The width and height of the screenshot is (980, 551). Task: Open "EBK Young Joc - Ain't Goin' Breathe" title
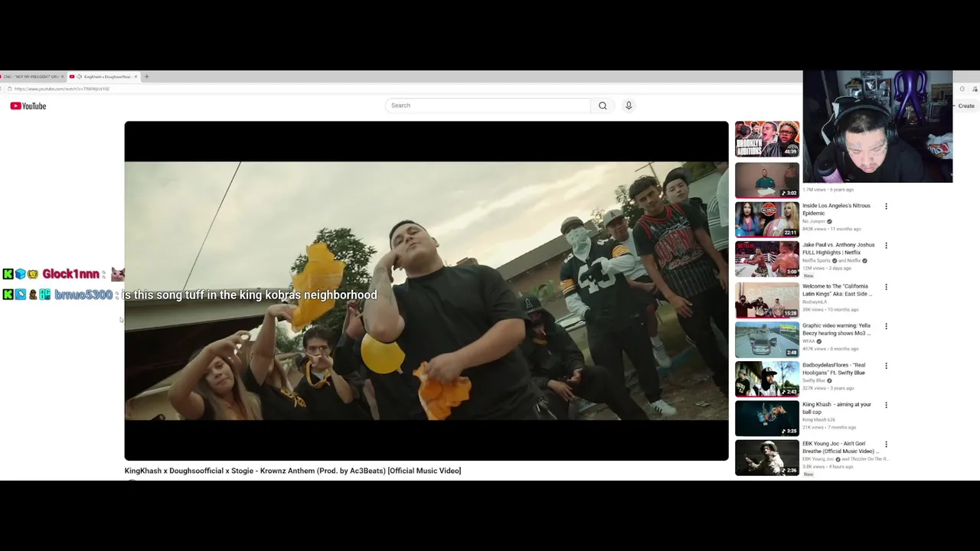tap(841, 447)
